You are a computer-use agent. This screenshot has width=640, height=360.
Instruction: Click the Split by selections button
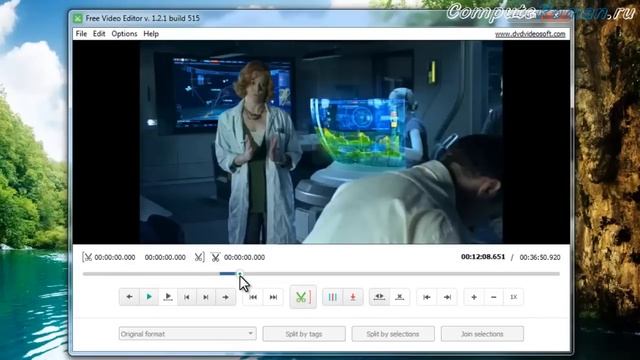pyautogui.click(x=393, y=334)
